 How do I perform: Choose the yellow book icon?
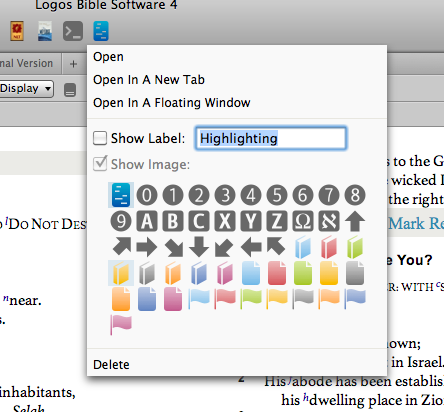coord(121,273)
